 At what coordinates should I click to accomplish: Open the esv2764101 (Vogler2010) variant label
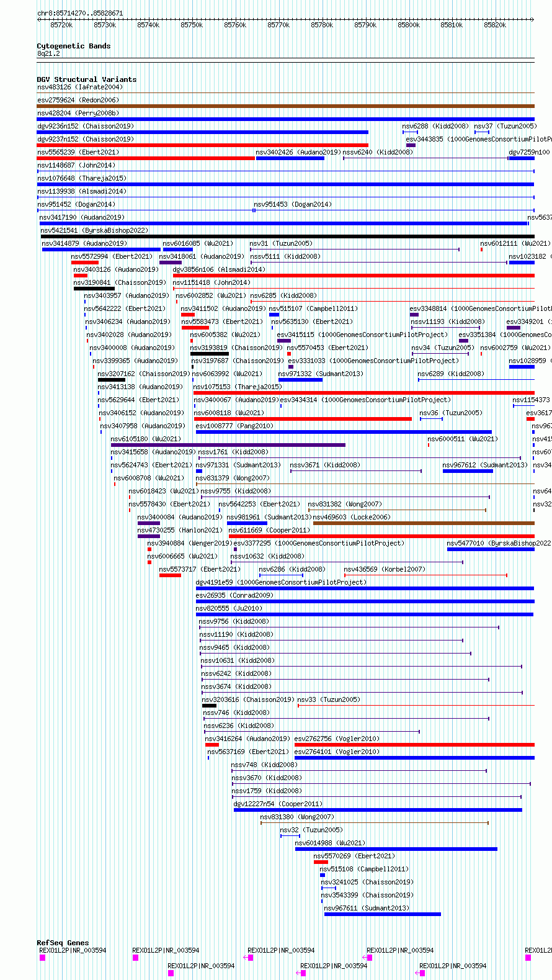click(x=337, y=752)
